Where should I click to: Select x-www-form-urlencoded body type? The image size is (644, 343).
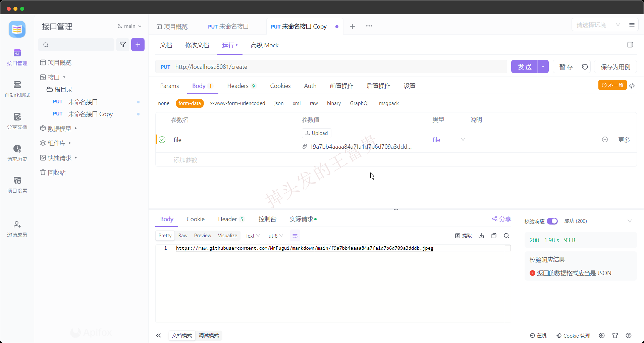click(x=237, y=103)
